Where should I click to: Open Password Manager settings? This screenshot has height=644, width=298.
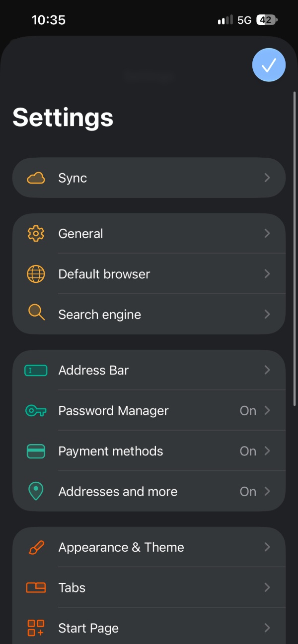point(149,410)
